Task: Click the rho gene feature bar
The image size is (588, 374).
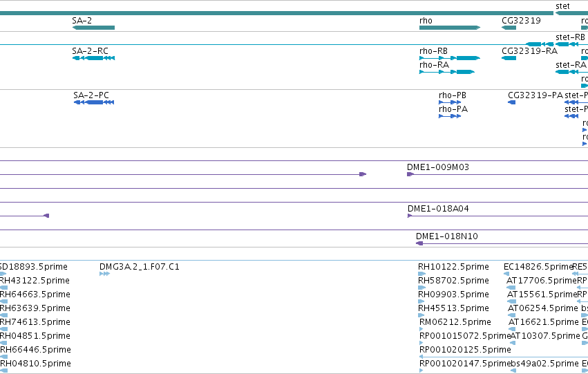Action: pyautogui.click(x=450, y=28)
